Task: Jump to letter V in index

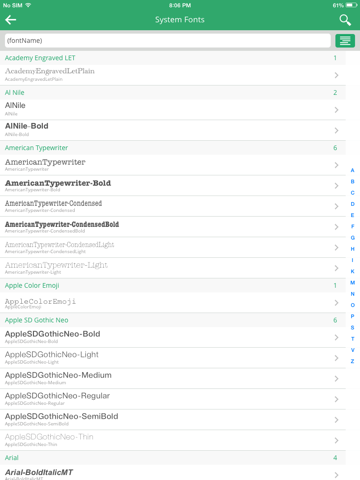Action: tap(352, 350)
